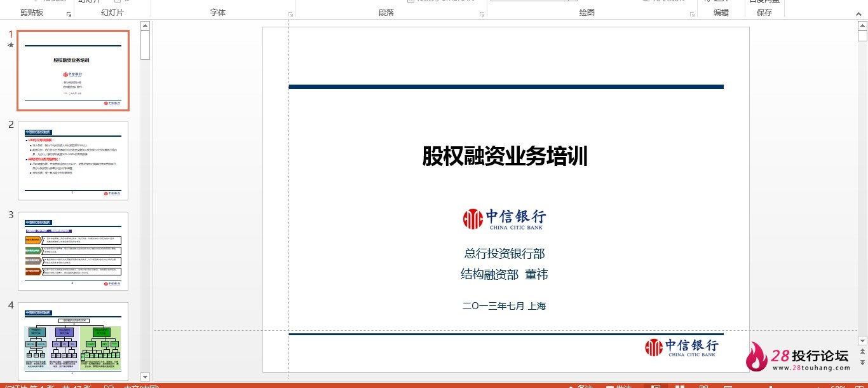Viewport: 868px width, 388px height.
Task: Click the 剪贴板 group label
Action: click(x=32, y=13)
